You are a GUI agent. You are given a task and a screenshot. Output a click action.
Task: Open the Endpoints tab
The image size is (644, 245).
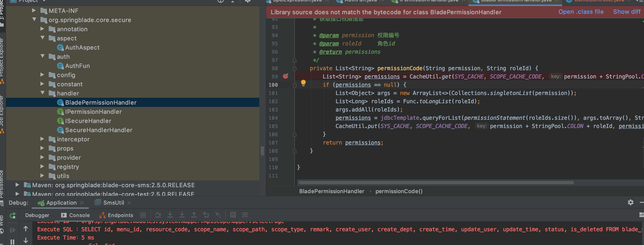(x=116, y=215)
